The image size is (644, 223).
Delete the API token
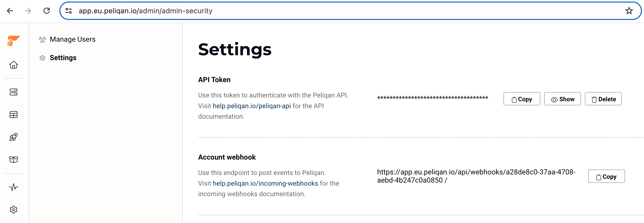coord(603,99)
